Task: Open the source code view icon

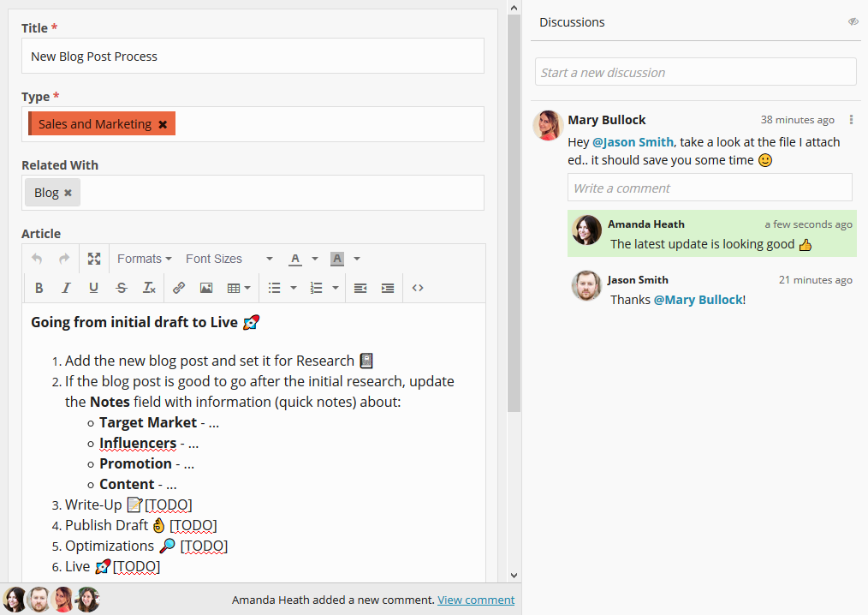Action: pyautogui.click(x=418, y=288)
